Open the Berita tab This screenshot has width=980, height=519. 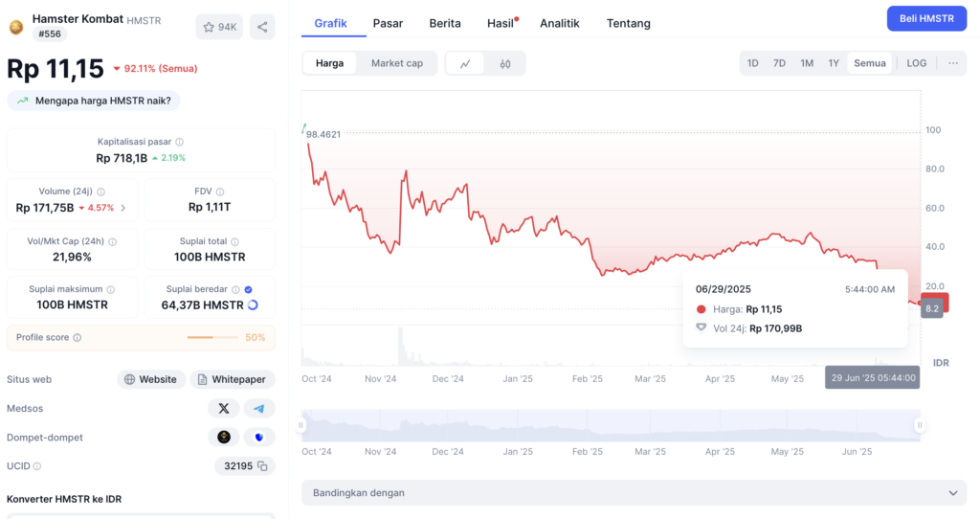(445, 23)
